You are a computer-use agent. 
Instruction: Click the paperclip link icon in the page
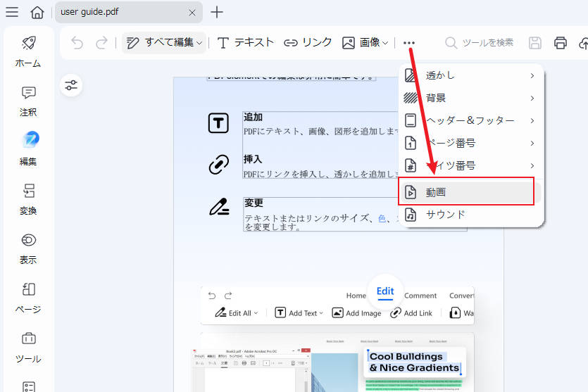pyautogui.click(x=218, y=164)
